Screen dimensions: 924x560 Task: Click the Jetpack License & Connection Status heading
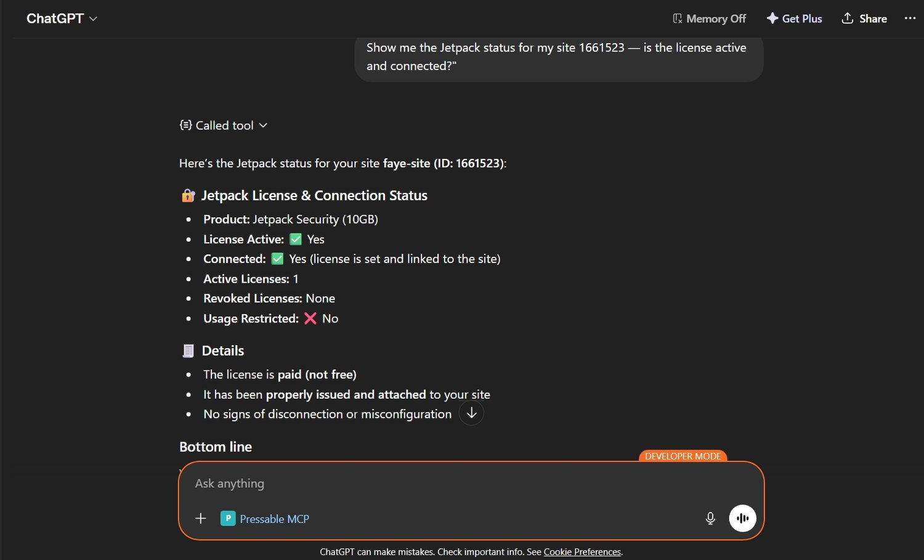click(x=314, y=195)
